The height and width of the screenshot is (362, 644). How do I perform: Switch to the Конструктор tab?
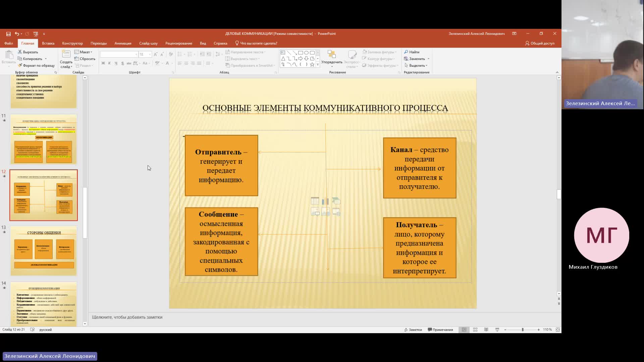pos(72,43)
